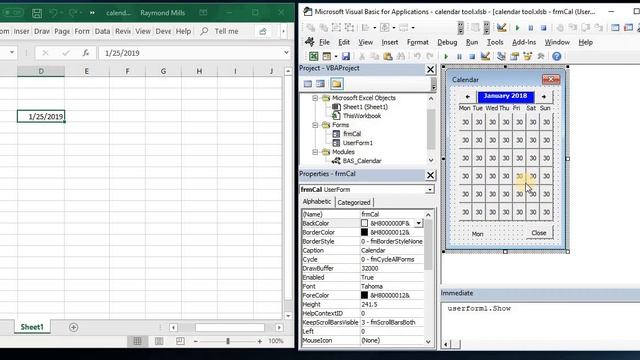640x360 pixels.
Task: Click the upper toolbar Run green play icon
Action: pos(517,28)
